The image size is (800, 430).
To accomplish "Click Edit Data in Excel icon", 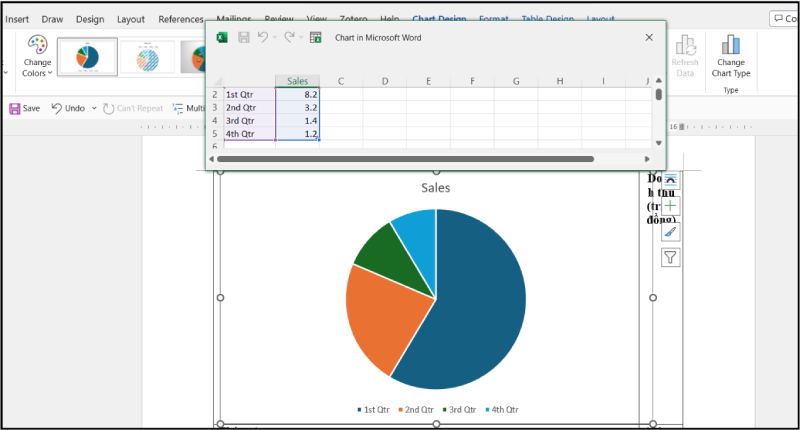I will coord(316,37).
